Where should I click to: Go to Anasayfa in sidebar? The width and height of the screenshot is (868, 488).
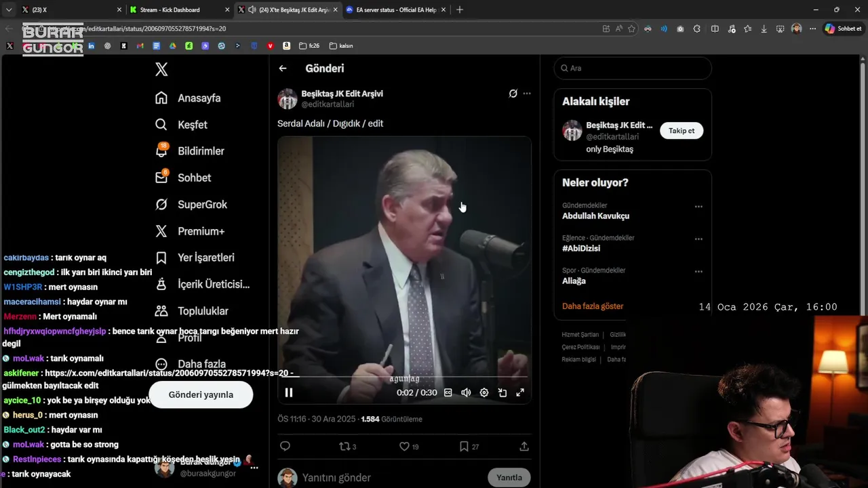pyautogui.click(x=188, y=98)
